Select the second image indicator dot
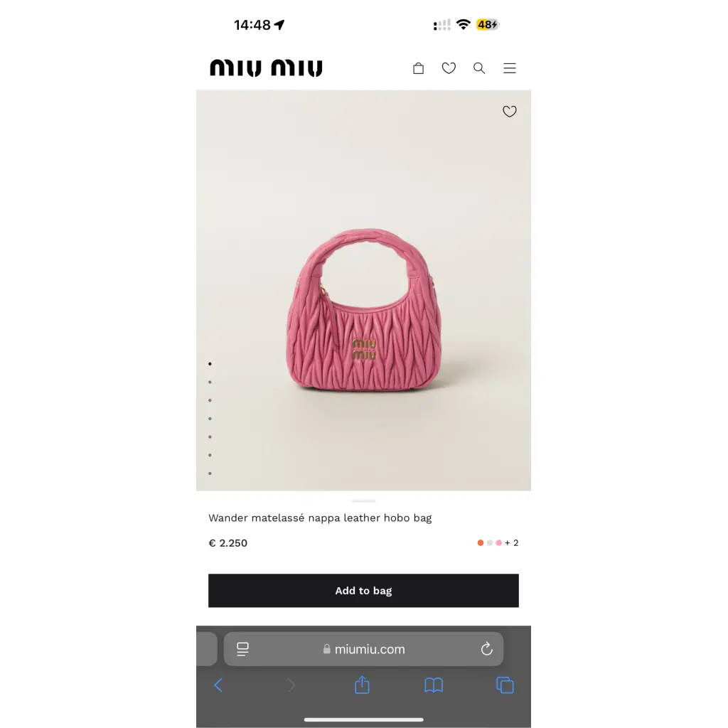 click(210, 382)
